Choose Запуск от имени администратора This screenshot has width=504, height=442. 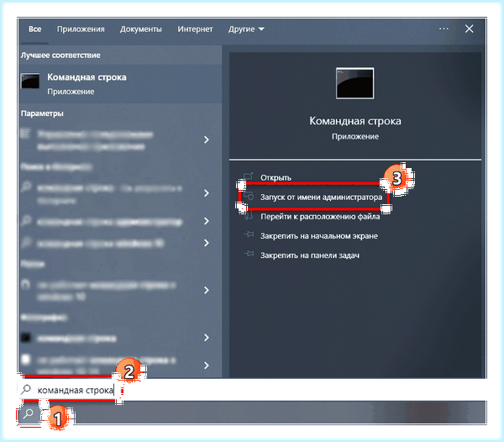tap(321, 197)
